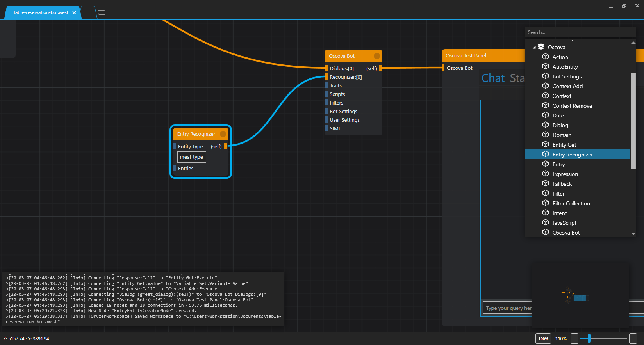Click the Recognizer input port on Oscova Bot node
The height and width of the screenshot is (345, 644).
pos(326,77)
